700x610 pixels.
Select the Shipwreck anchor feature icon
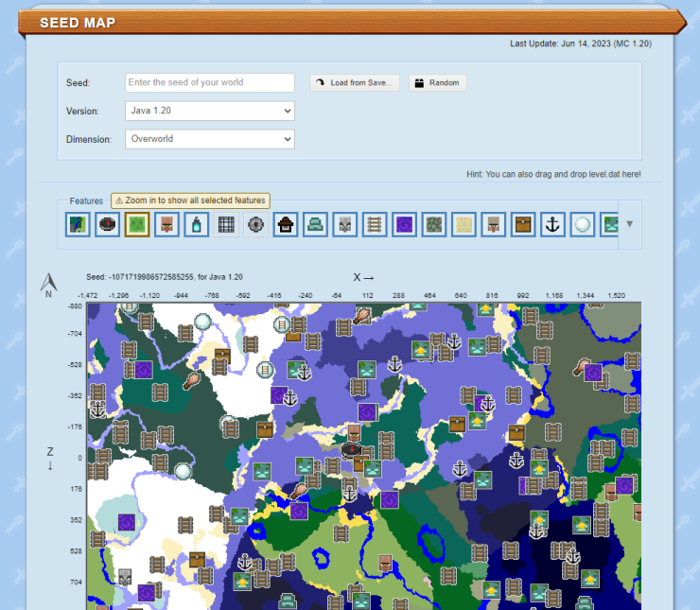click(x=552, y=224)
